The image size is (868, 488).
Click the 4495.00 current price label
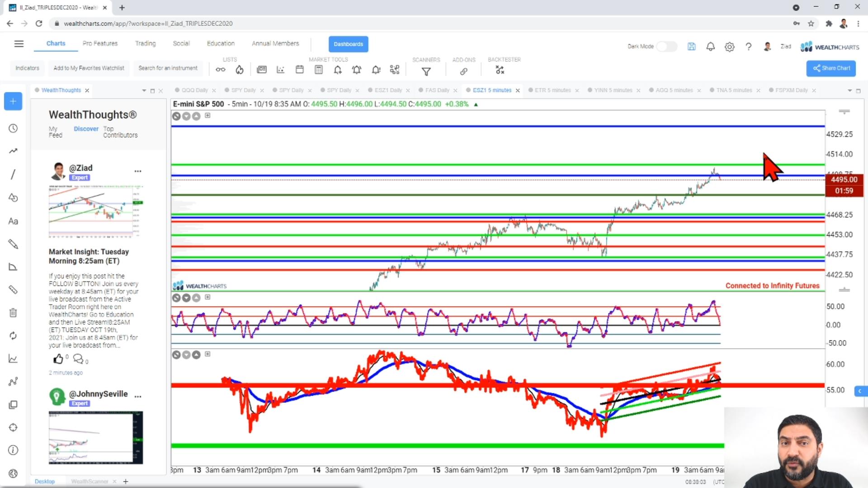point(844,180)
